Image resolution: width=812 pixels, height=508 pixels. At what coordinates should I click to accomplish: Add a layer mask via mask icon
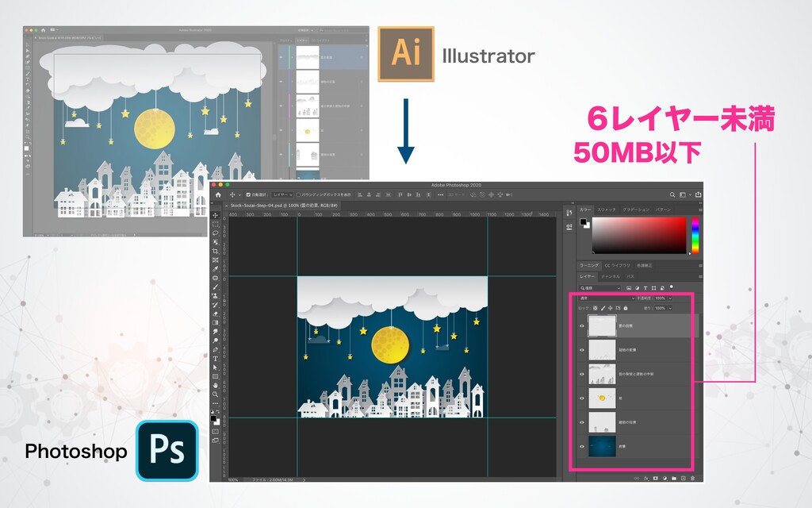(x=656, y=479)
